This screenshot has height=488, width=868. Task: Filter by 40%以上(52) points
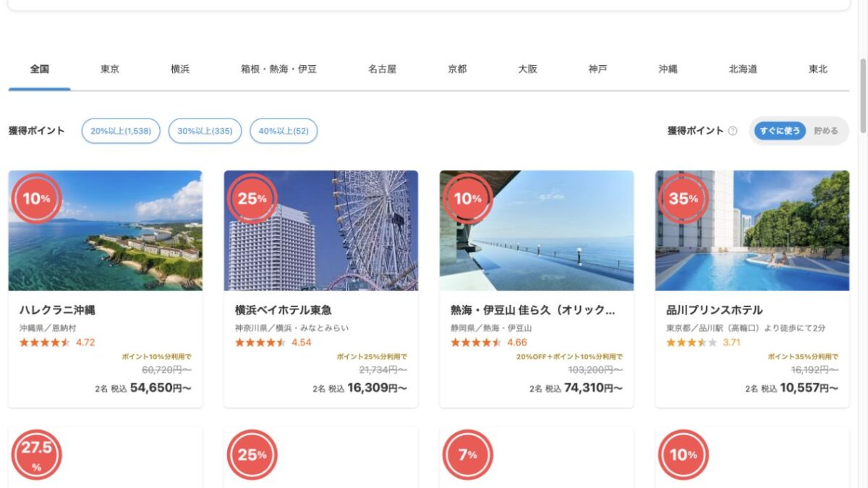tap(284, 131)
